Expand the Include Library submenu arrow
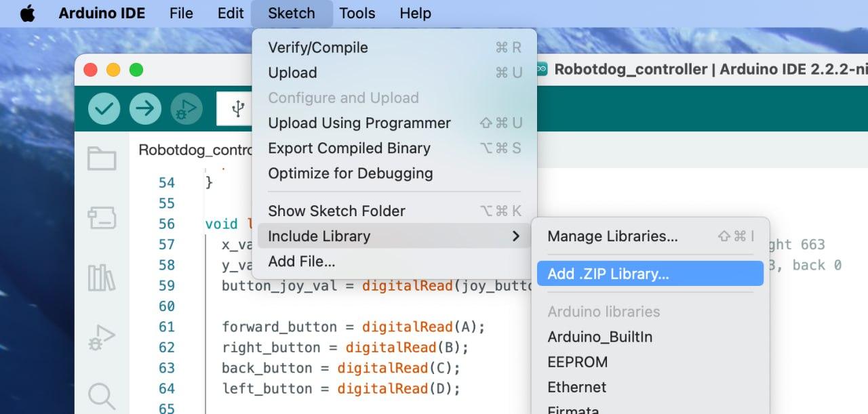This screenshot has width=868, height=414. click(x=516, y=236)
